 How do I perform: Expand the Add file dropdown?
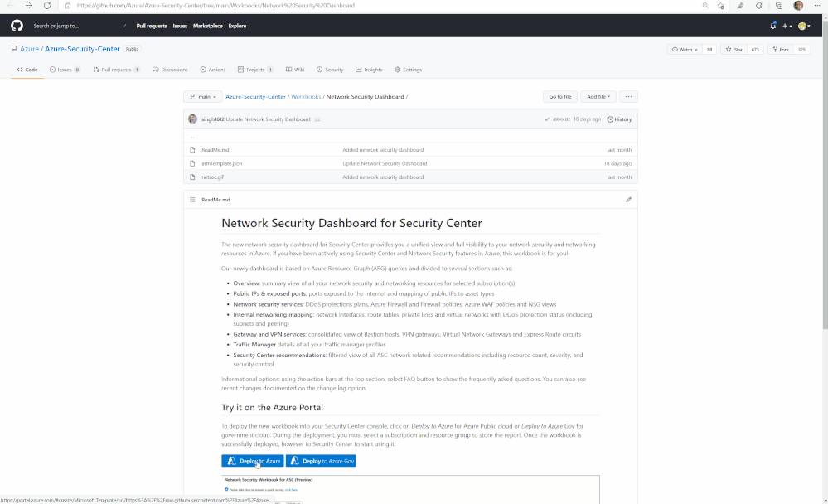point(598,97)
